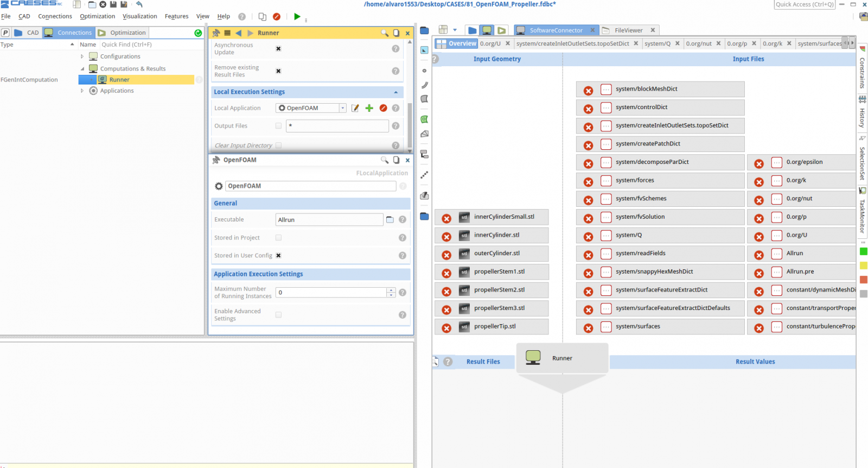Expand the Configurations tree node
Image resolution: width=868 pixels, height=468 pixels.
pos(82,56)
